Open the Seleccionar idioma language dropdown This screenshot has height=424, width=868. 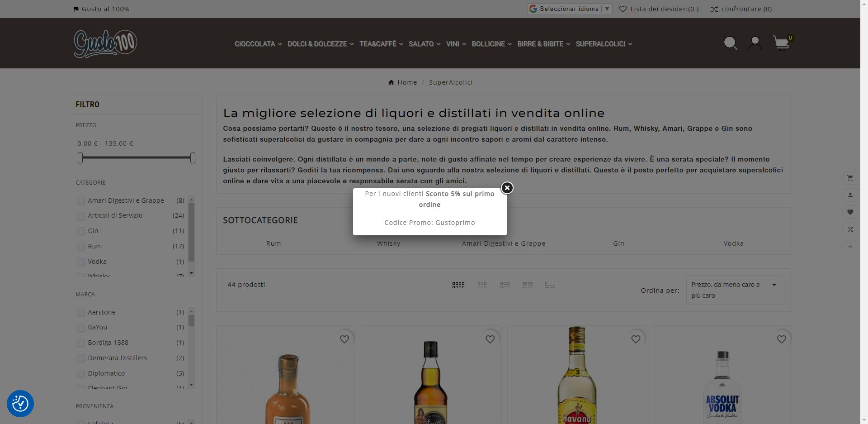(x=570, y=9)
